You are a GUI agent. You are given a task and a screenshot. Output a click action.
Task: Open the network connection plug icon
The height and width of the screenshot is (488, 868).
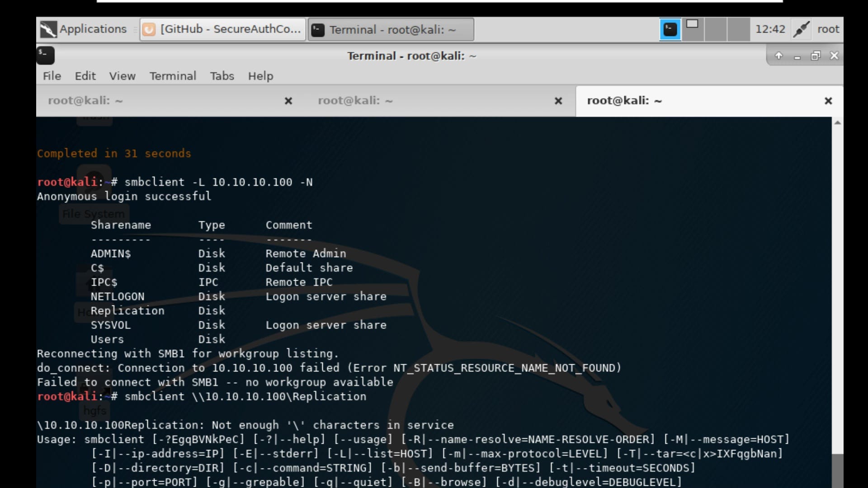click(x=801, y=29)
